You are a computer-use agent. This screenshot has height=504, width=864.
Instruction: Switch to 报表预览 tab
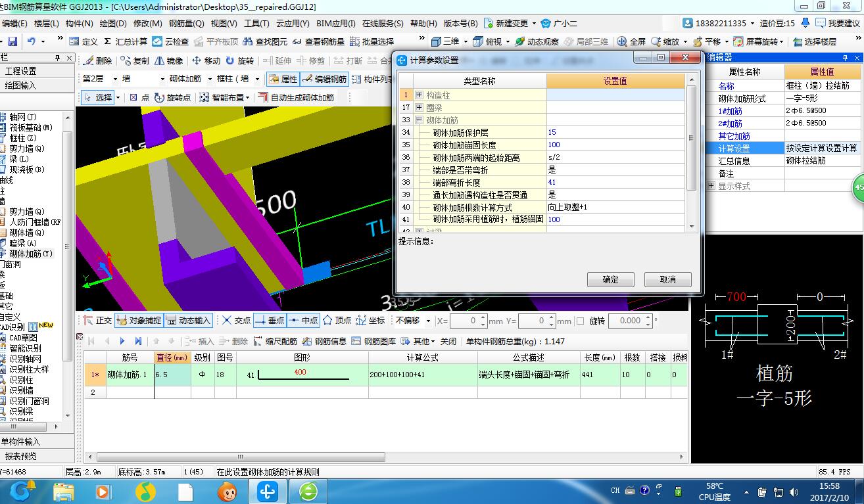(20, 456)
